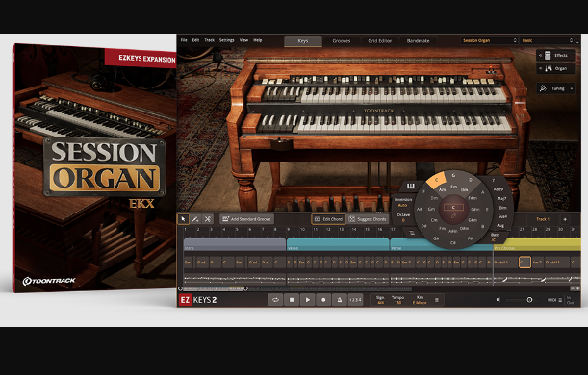Viewport: 588px width, 375px height.
Task: Click the speaker volume icon
Action: click(x=498, y=300)
